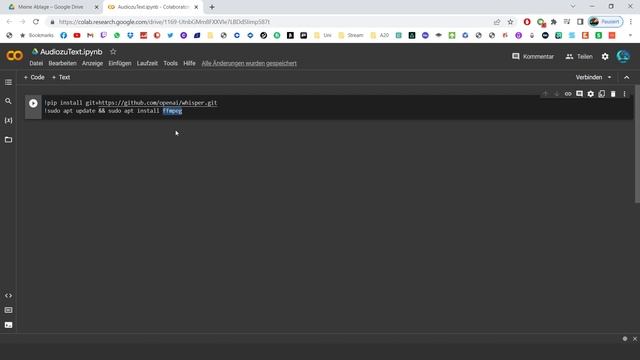Move cell up arrow

click(545, 94)
